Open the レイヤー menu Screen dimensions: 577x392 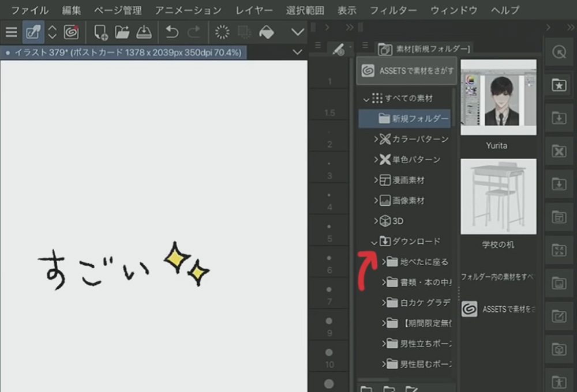pos(254,10)
